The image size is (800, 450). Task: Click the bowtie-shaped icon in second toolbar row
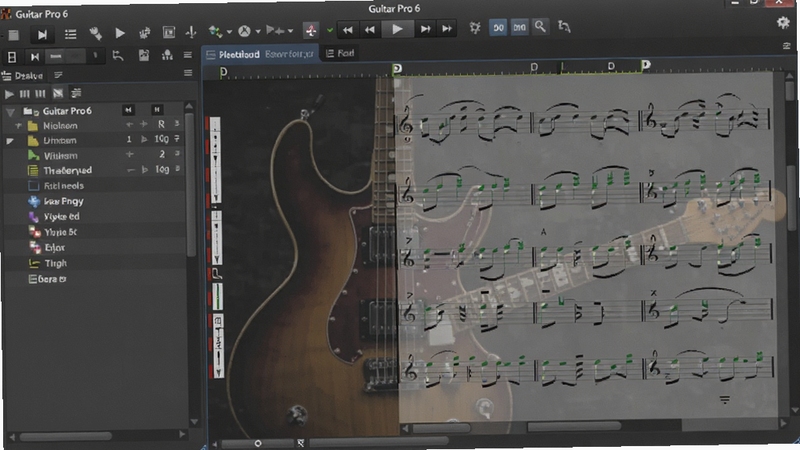(x=35, y=57)
